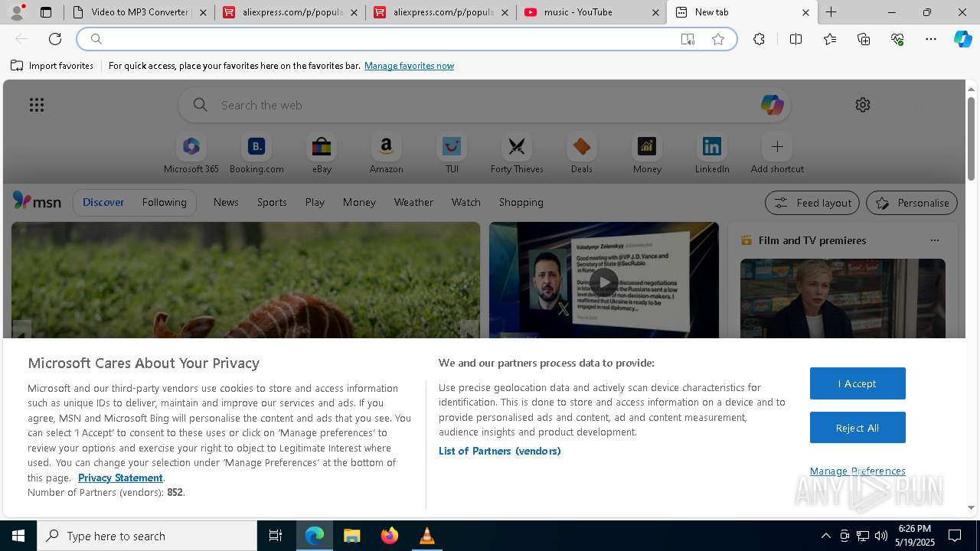The width and height of the screenshot is (980, 551).
Task: Click the I Accept button
Action: tap(857, 383)
